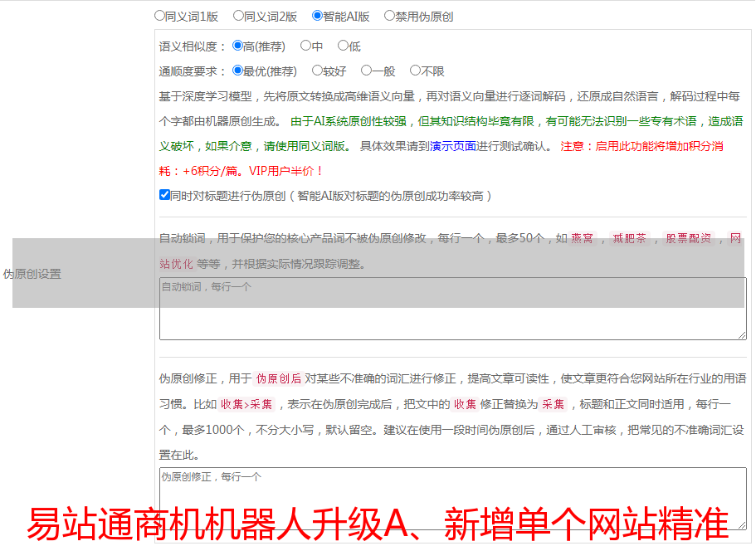Select 不限 for 通顺度要求
Screen dimensions: 756x546
click(x=415, y=71)
